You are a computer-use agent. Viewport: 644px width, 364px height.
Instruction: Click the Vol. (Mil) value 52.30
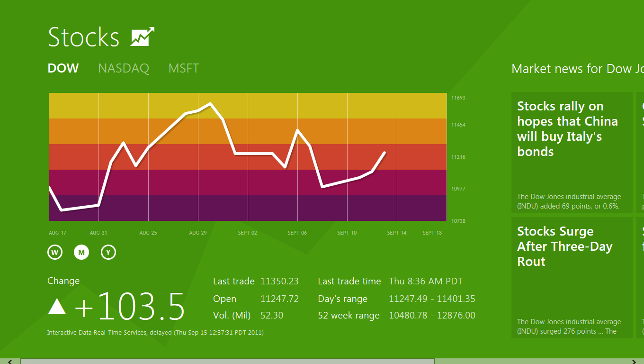pos(272,315)
